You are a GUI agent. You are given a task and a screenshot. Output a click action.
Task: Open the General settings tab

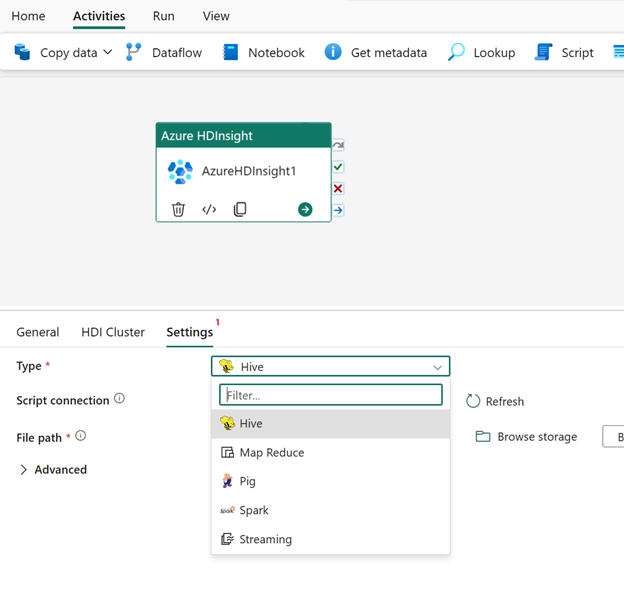38,332
